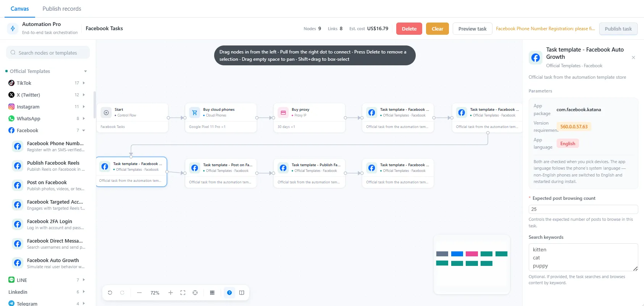Screen dimensions: 644x306
Task: Select the Task template - Publish Fa... node
Action: click(x=310, y=173)
